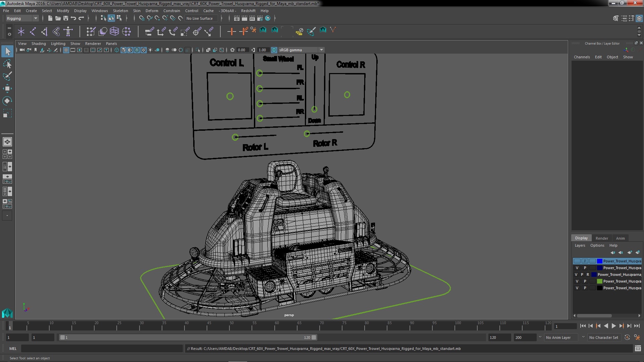The height and width of the screenshot is (362, 644).
Task: Open the Options menu in Layer Editor
Action: [x=597, y=245]
